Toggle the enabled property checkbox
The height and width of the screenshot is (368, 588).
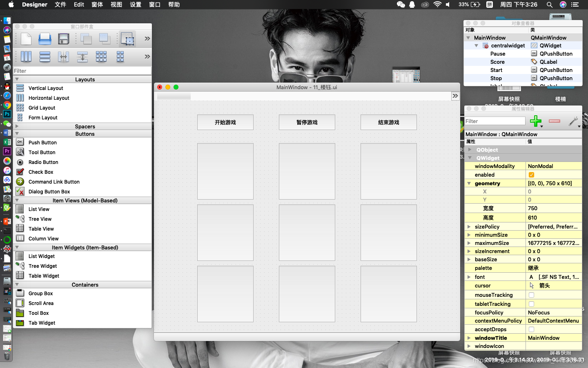tap(531, 175)
